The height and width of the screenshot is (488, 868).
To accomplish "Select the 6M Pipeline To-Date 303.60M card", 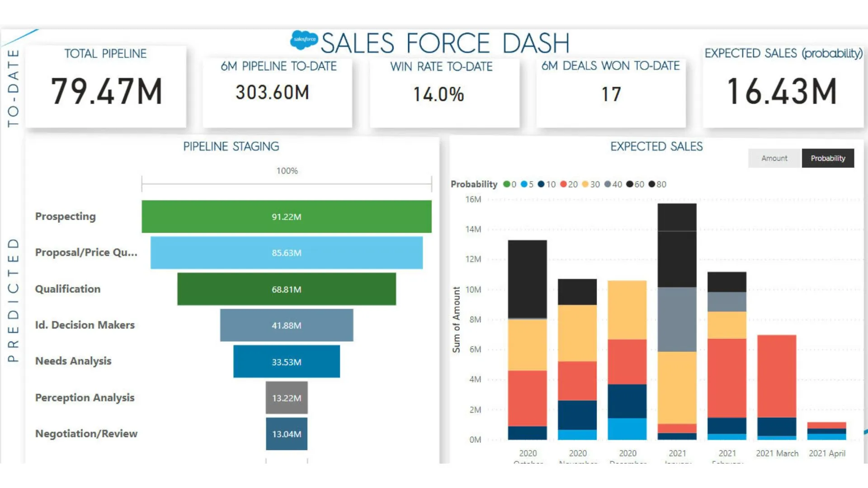I will (x=278, y=93).
